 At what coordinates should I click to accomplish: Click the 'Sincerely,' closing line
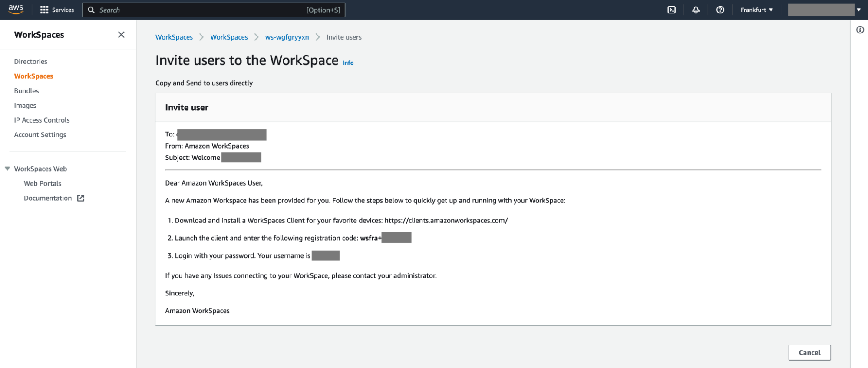click(180, 293)
